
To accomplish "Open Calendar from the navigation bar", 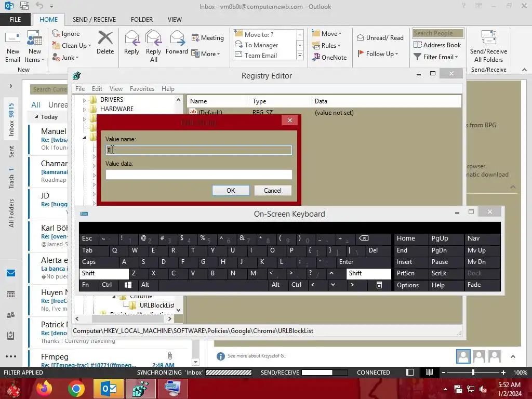I will (x=11, y=294).
